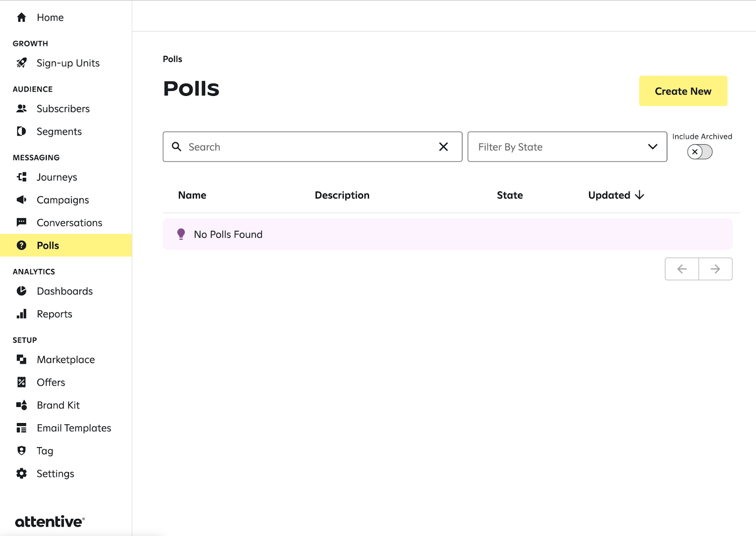Click the Dashboards pie chart icon
Viewport: 756px width, 536px height.
click(21, 291)
